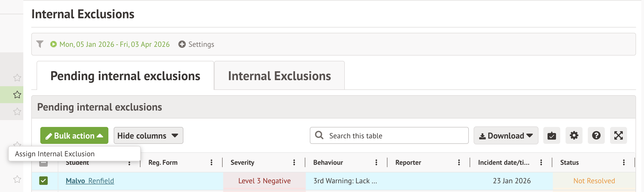This screenshot has width=644, height=192.
Task: Open table settings gear icon
Action: click(x=574, y=136)
